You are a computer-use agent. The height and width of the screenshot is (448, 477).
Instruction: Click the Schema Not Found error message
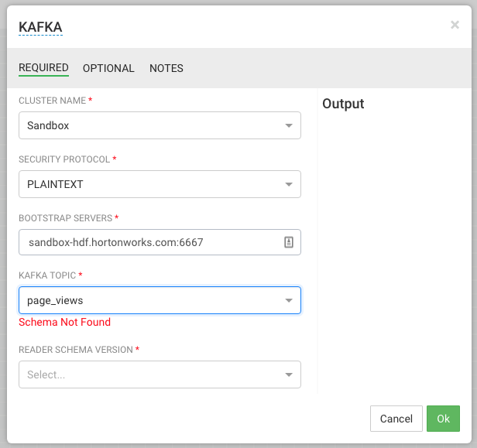(64, 322)
